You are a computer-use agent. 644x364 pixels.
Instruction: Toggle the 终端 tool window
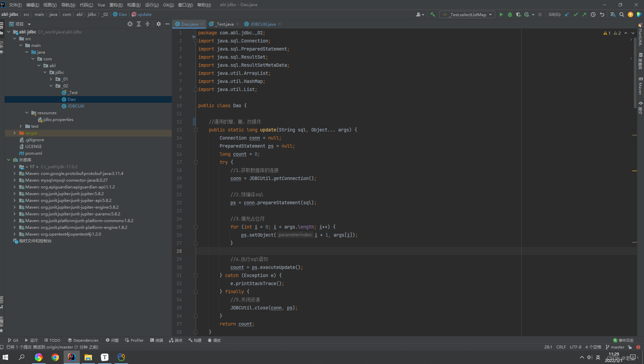pos(156,340)
